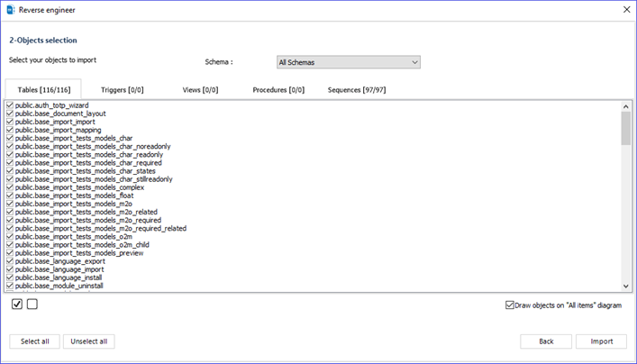Click the vertical scrollbar thumb of table list

[x=625, y=128]
